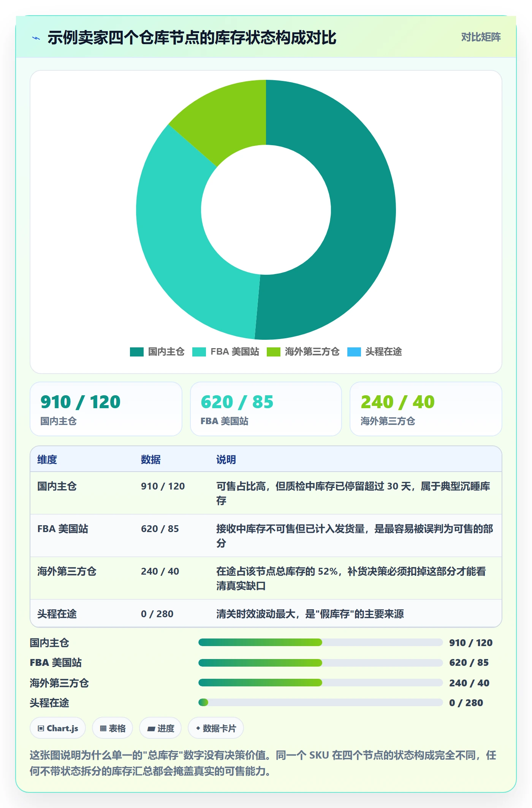Click the 海外第三方仓 progress bar
This screenshot has height=808, width=532.
pyautogui.click(x=320, y=683)
